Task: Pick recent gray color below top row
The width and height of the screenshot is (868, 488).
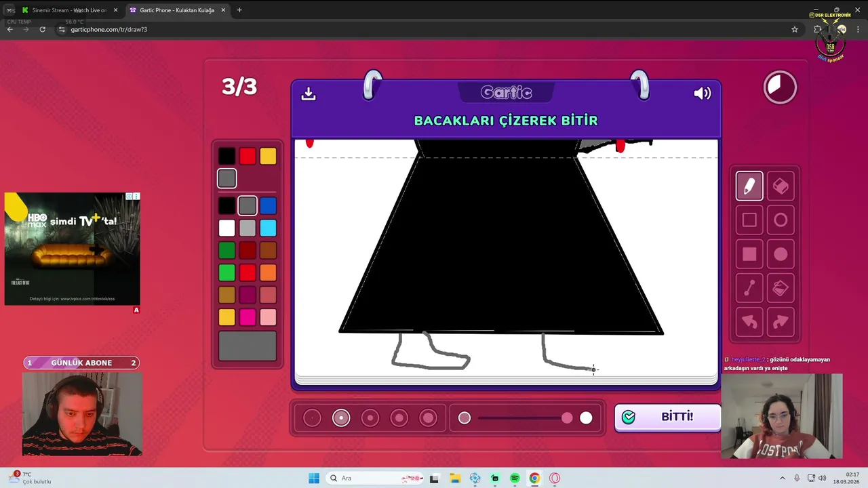Action: (227, 178)
